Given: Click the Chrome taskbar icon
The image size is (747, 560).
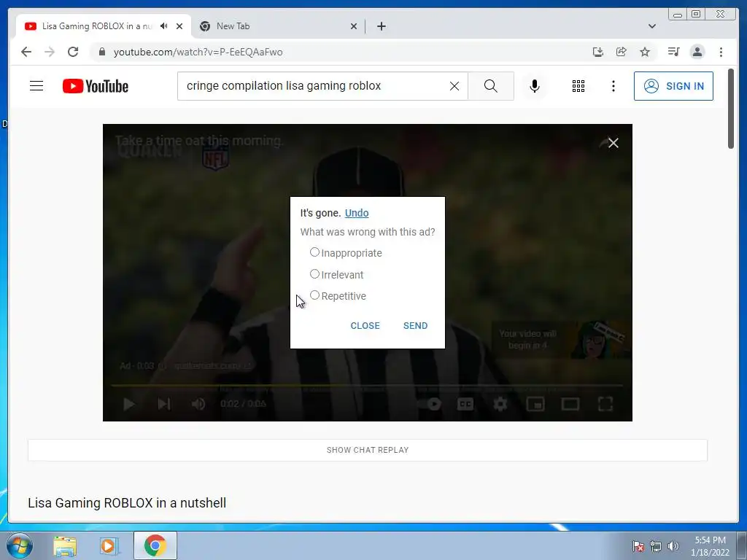Looking at the screenshot, I should [155, 545].
